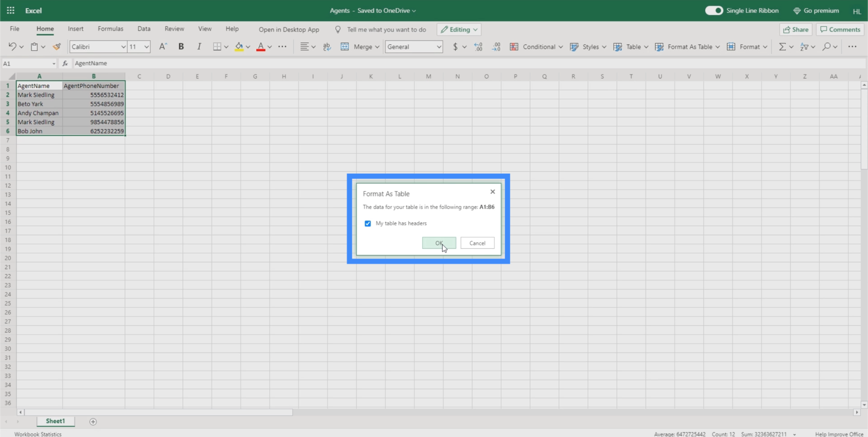Screen dimensions: 868x437
Task: Switch to the Insert tab
Action: [x=75, y=29]
